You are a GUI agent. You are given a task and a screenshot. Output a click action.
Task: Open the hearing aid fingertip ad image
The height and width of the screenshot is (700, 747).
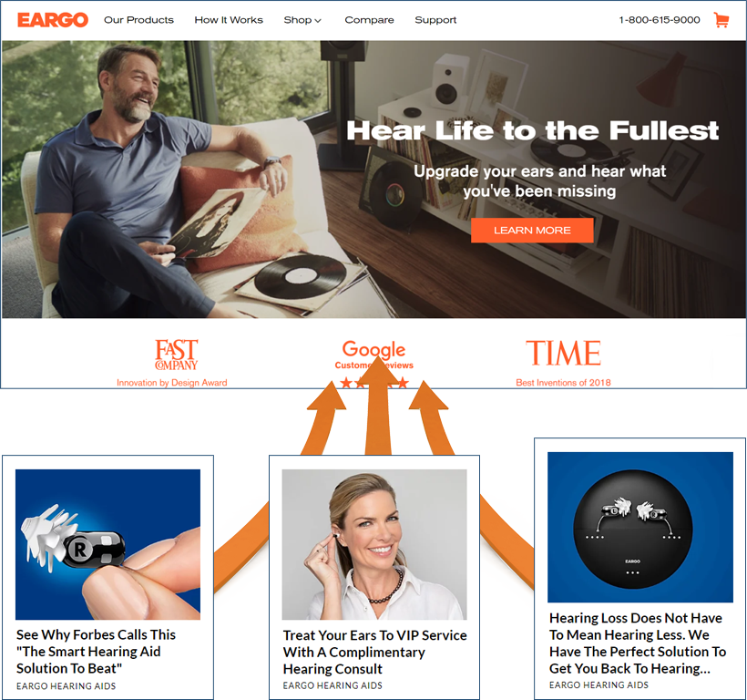(107, 544)
